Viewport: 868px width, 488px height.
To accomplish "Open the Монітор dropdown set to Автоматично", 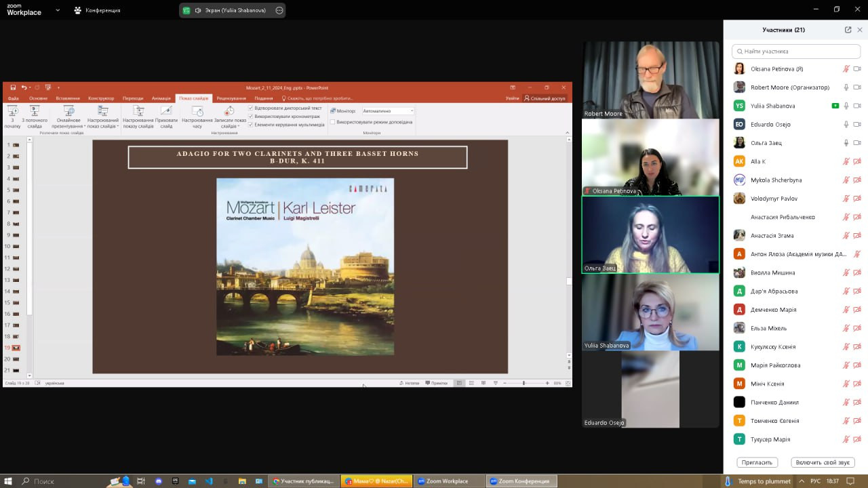I will [388, 110].
